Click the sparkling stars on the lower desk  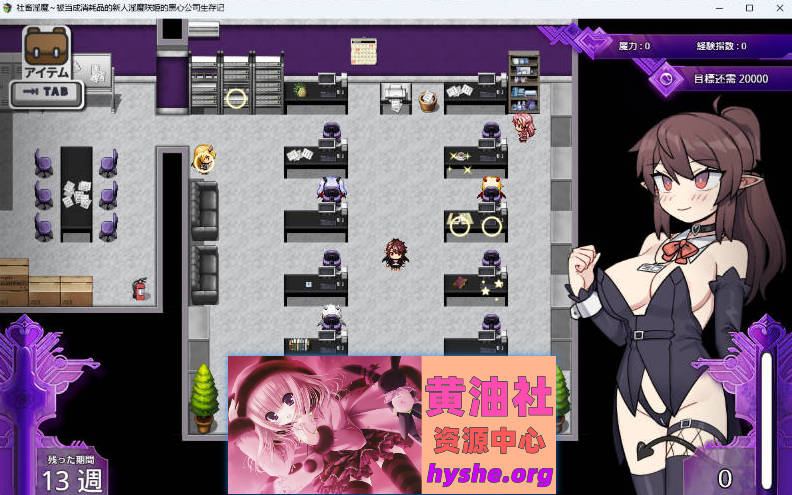pyautogui.click(x=490, y=289)
